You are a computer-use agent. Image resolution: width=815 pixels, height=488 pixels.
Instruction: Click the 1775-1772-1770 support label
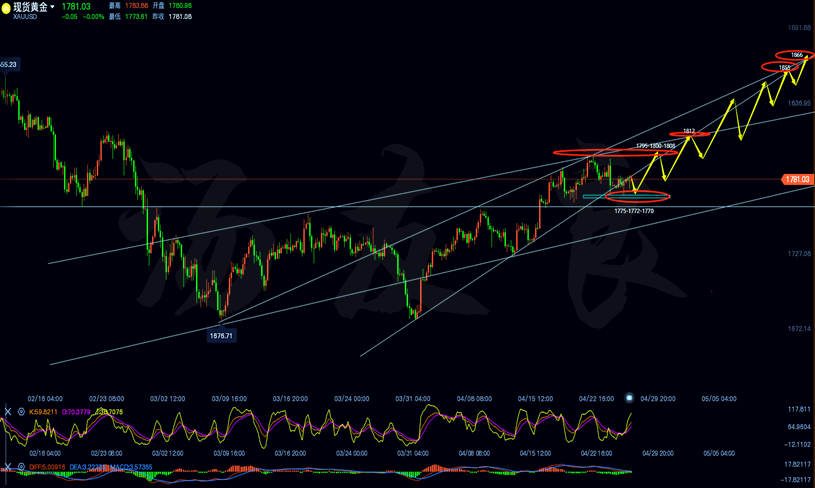click(634, 211)
